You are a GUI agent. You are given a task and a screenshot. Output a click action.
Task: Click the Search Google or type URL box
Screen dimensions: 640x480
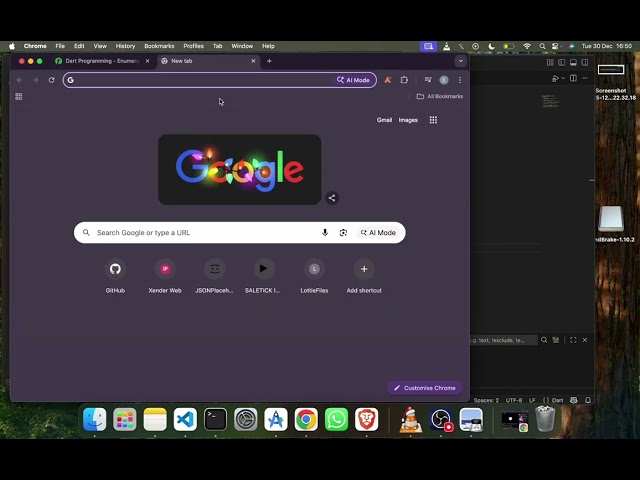[x=200, y=233]
